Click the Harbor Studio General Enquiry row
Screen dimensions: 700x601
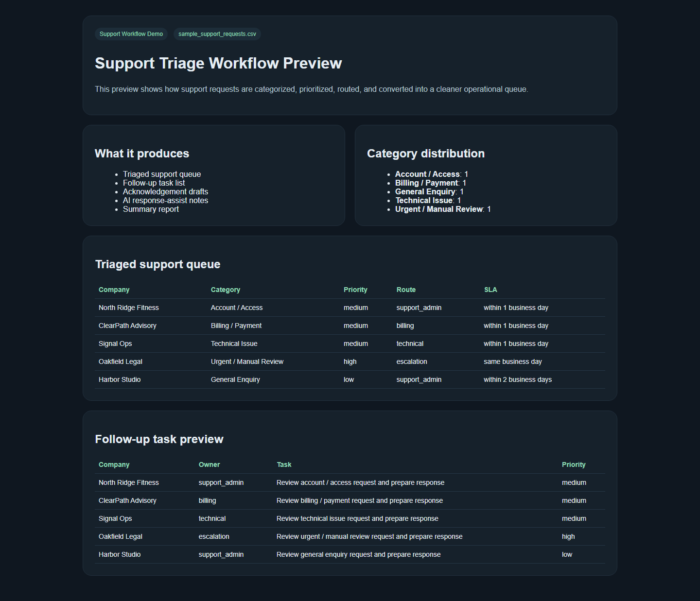(x=235, y=379)
